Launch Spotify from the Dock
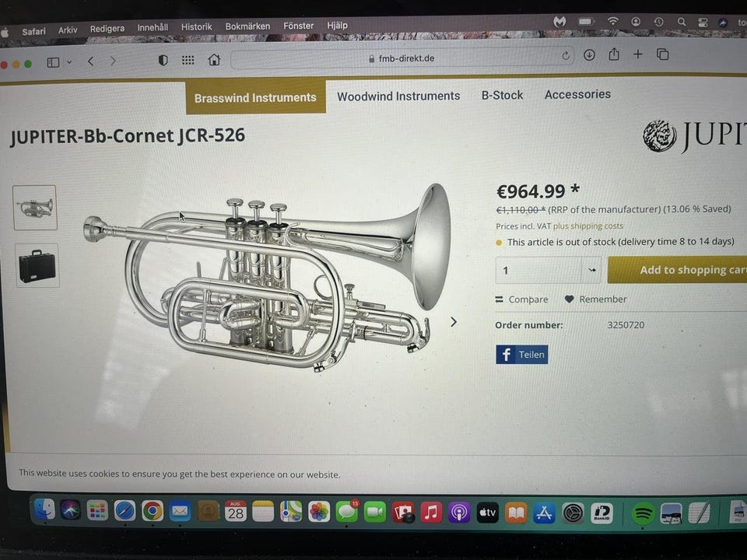This screenshot has width=747, height=560. coord(644,513)
